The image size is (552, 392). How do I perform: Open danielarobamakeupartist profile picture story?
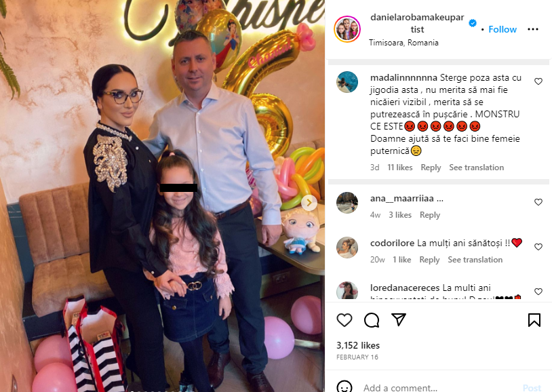[347, 29]
